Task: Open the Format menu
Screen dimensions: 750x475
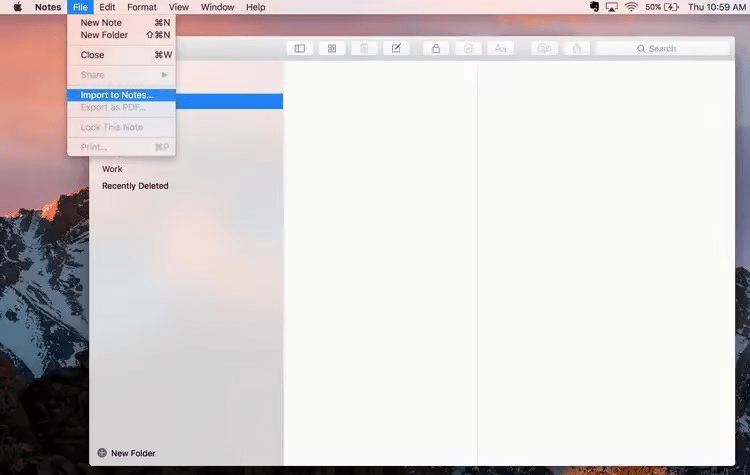Action: tap(142, 7)
